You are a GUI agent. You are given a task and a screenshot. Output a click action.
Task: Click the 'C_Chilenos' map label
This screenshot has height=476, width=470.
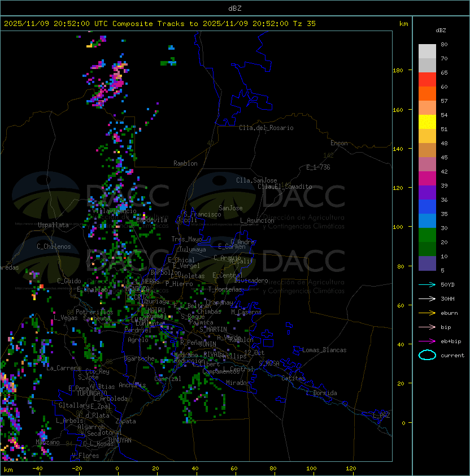coord(54,246)
